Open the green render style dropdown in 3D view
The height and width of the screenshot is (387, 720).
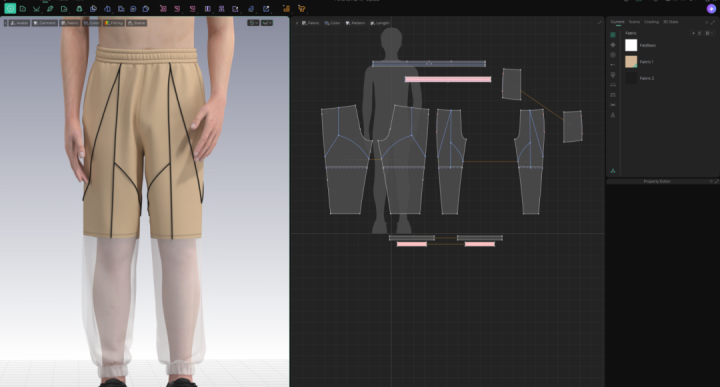point(267,22)
